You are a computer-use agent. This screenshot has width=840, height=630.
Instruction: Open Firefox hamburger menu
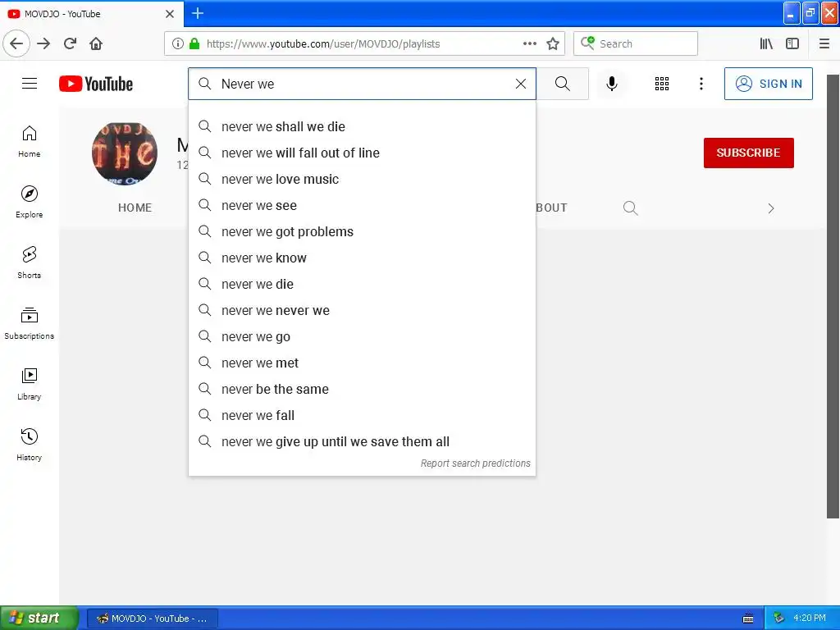click(824, 43)
